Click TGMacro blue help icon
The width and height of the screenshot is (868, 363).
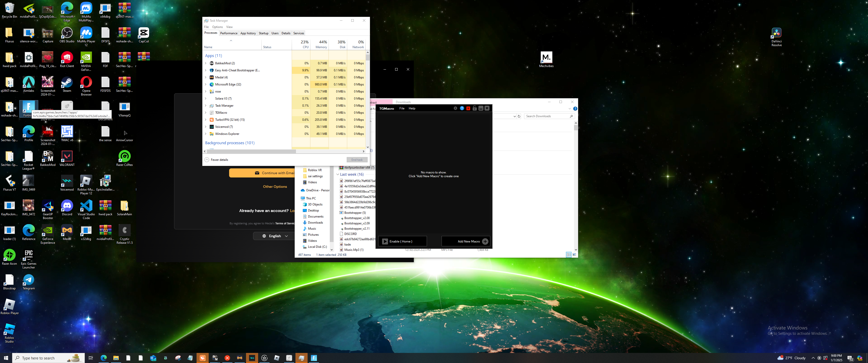pyautogui.click(x=462, y=108)
